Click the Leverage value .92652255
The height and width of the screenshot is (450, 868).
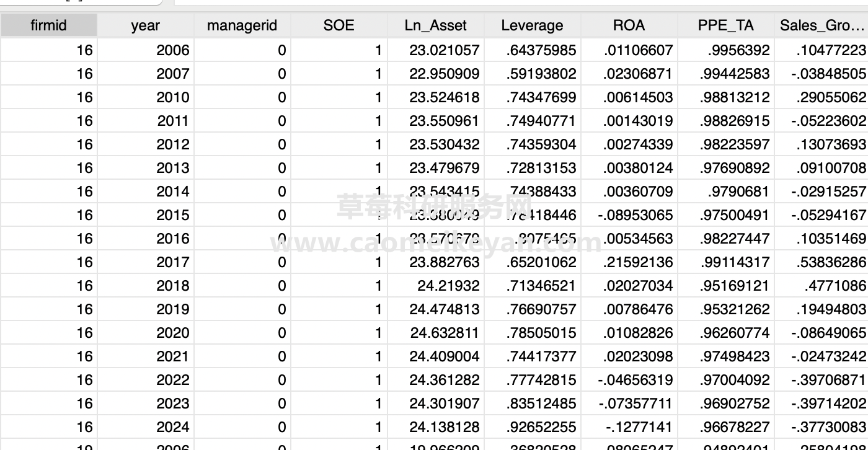point(541,427)
